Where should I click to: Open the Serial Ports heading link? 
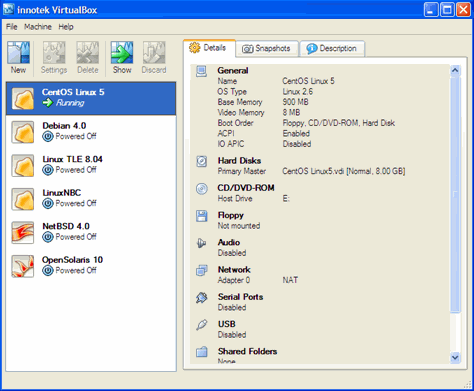240,297
